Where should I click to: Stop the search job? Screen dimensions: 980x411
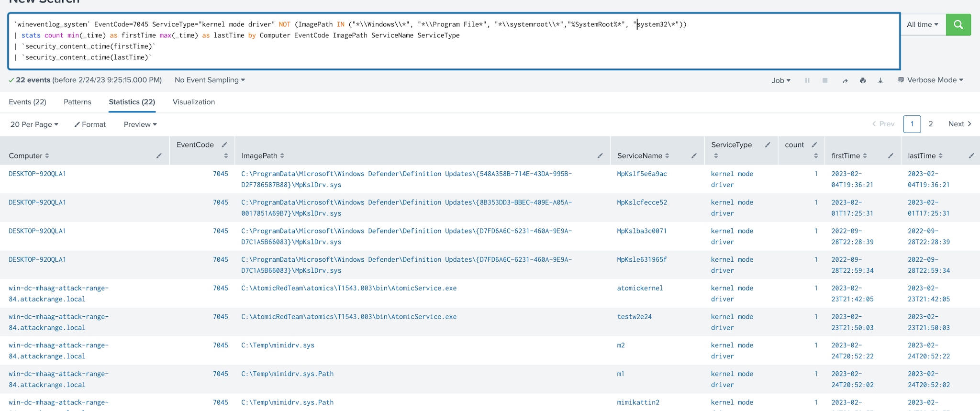coord(825,80)
